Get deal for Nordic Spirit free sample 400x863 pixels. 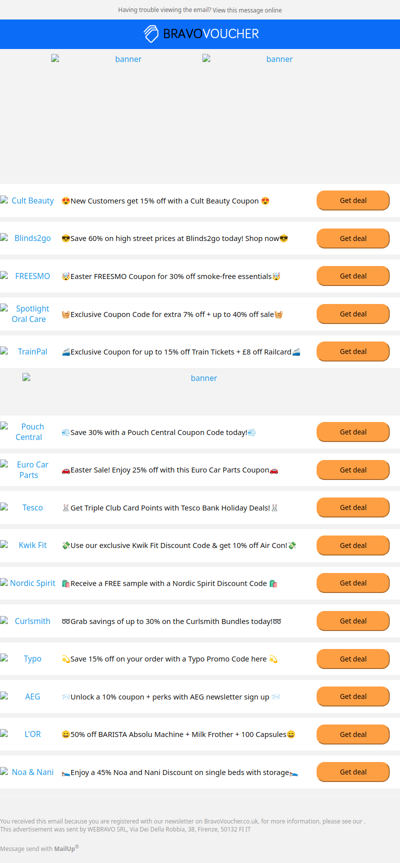353,583
